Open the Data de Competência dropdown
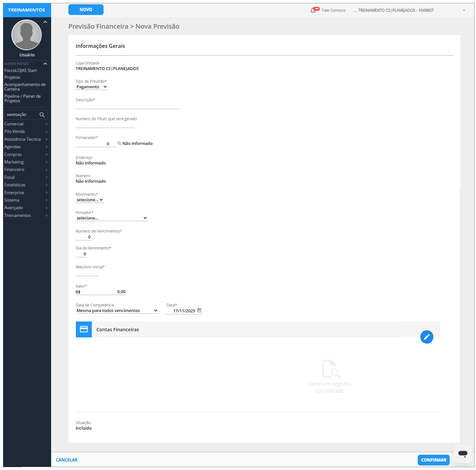476x470 pixels. 117,311
